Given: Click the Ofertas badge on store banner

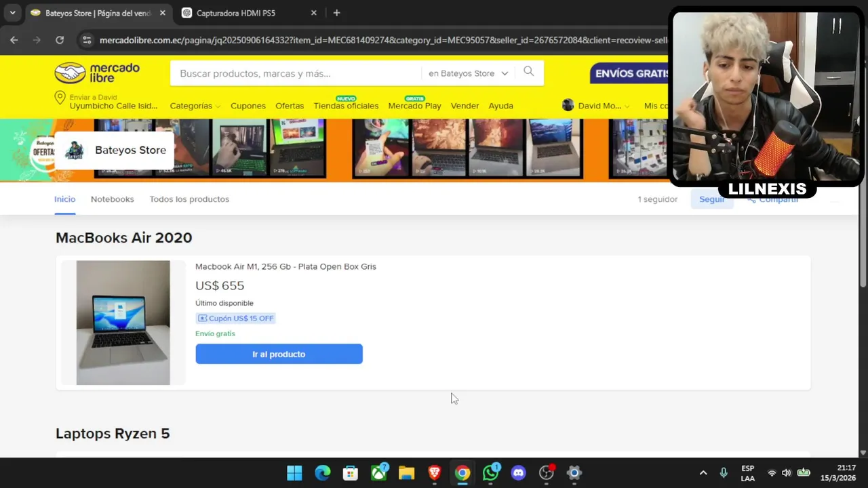Looking at the screenshot, I should (x=43, y=151).
